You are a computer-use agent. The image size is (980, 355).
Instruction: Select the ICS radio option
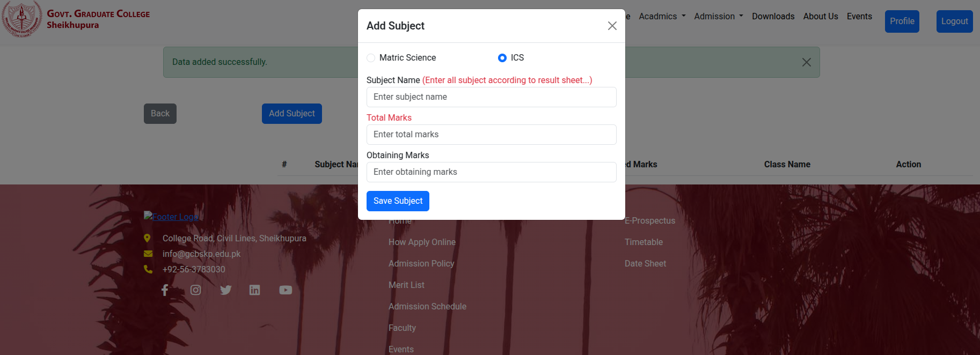click(x=502, y=58)
